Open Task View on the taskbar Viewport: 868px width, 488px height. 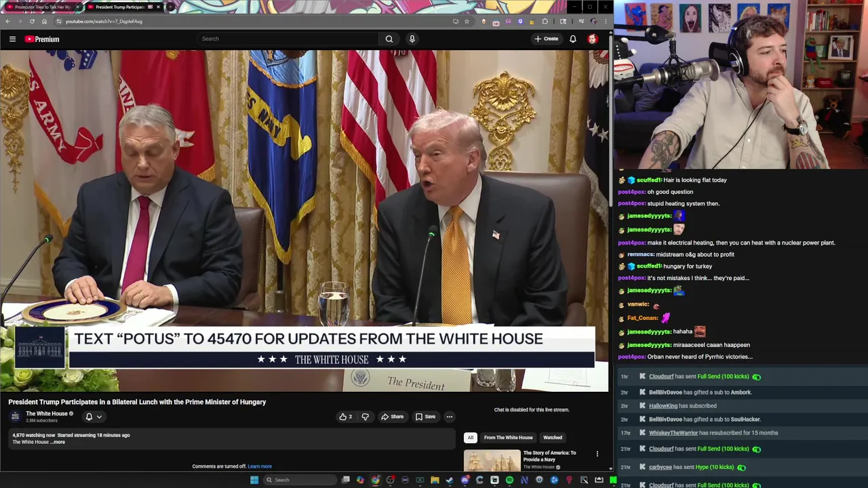tap(345, 480)
